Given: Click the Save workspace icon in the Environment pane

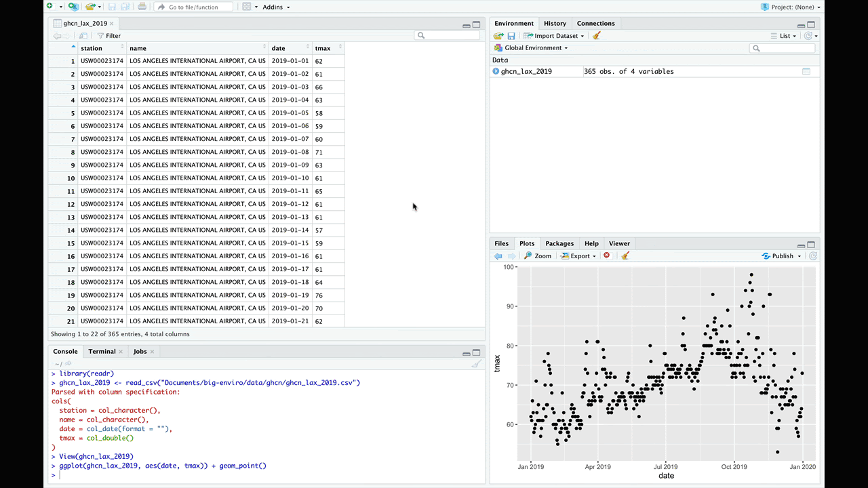Looking at the screenshot, I should click(x=511, y=36).
